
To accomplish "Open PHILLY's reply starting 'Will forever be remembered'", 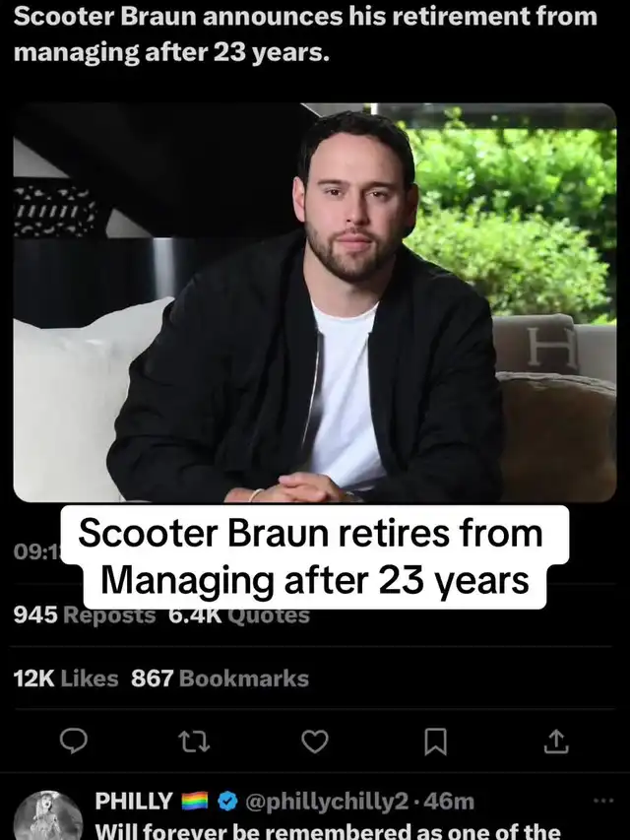I will tap(328, 831).
